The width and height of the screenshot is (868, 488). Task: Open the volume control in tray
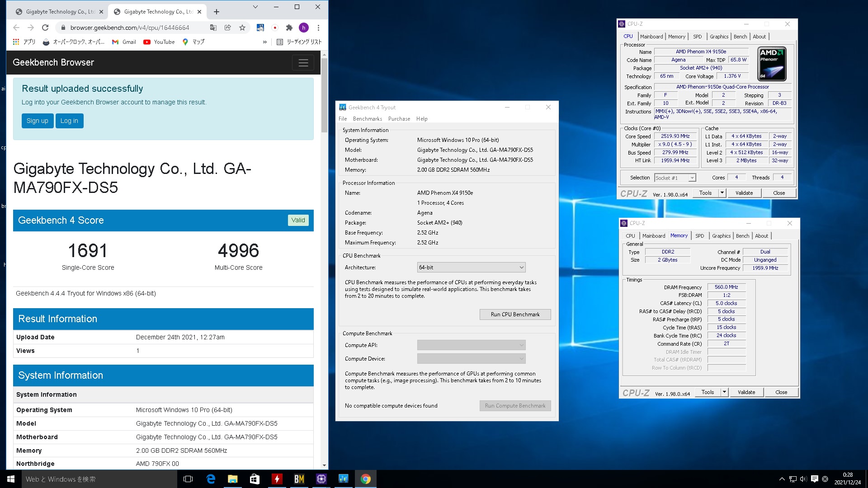tap(803, 479)
